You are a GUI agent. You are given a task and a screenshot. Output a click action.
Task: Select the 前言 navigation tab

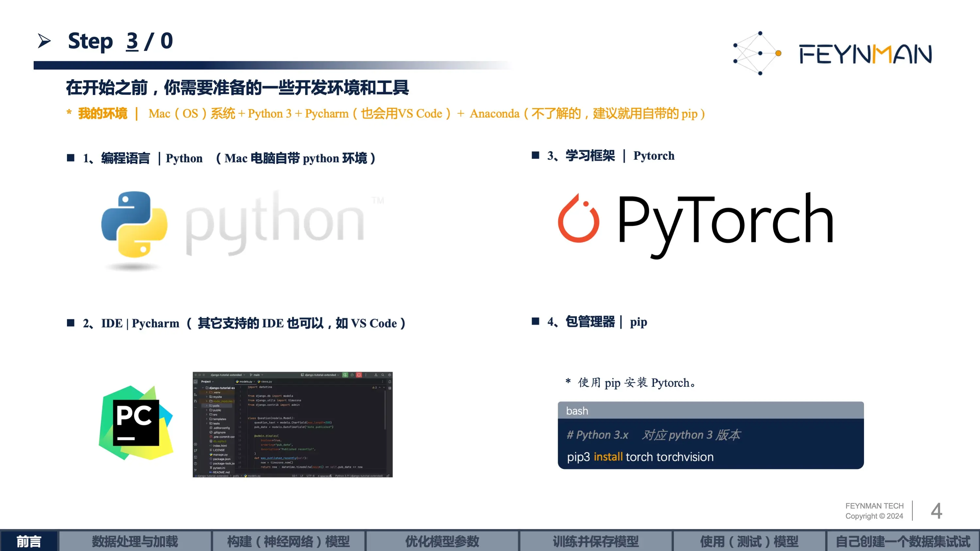click(29, 541)
